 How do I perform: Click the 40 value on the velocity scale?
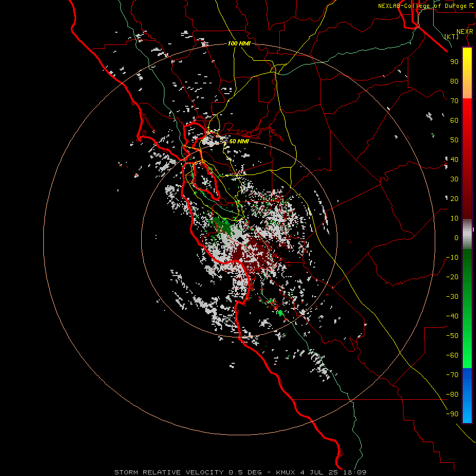[x=454, y=159]
